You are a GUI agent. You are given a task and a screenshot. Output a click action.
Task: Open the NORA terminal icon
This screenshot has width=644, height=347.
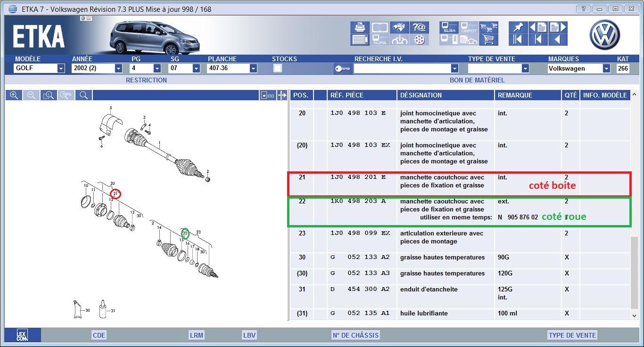[x=380, y=40]
